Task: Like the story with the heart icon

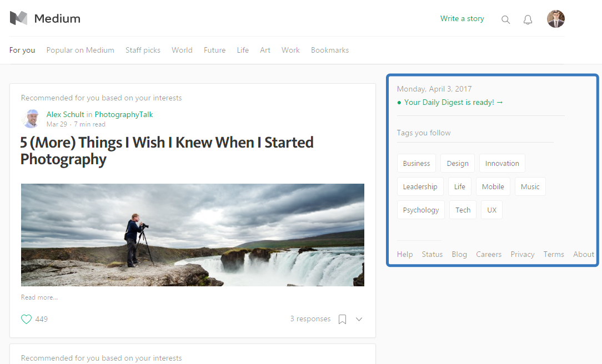Action: (x=26, y=319)
